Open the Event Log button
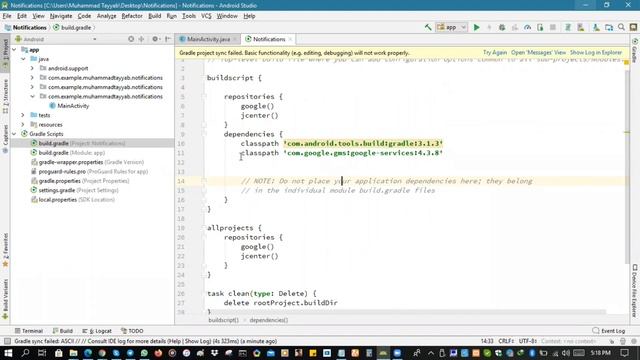This screenshot has width=640, height=360. coord(609,331)
